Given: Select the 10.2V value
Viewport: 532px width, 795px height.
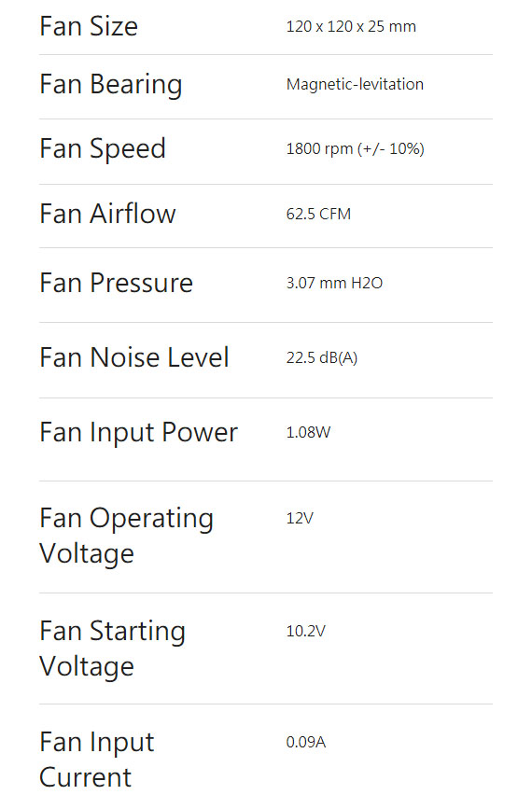Looking at the screenshot, I should [306, 631].
